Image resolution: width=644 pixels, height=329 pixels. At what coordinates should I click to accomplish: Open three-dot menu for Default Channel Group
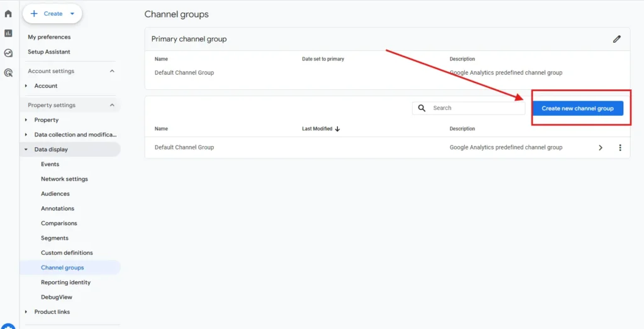(x=619, y=148)
